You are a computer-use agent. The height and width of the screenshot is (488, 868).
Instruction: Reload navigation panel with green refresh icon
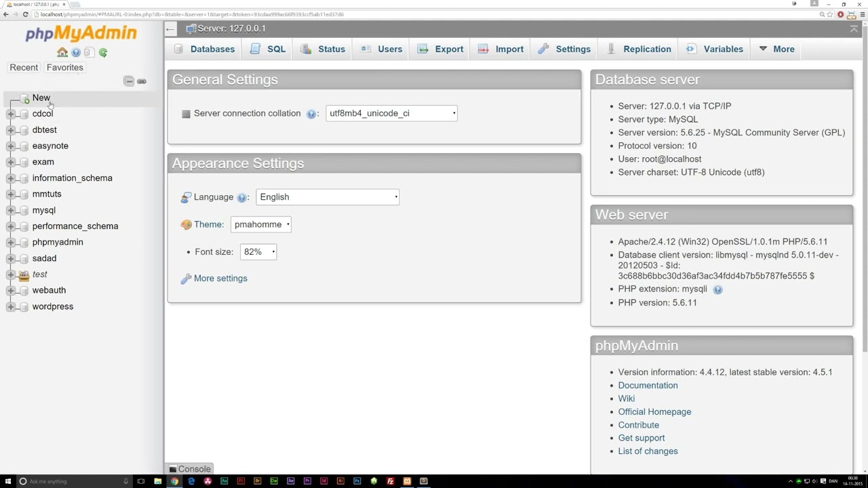tap(103, 53)
